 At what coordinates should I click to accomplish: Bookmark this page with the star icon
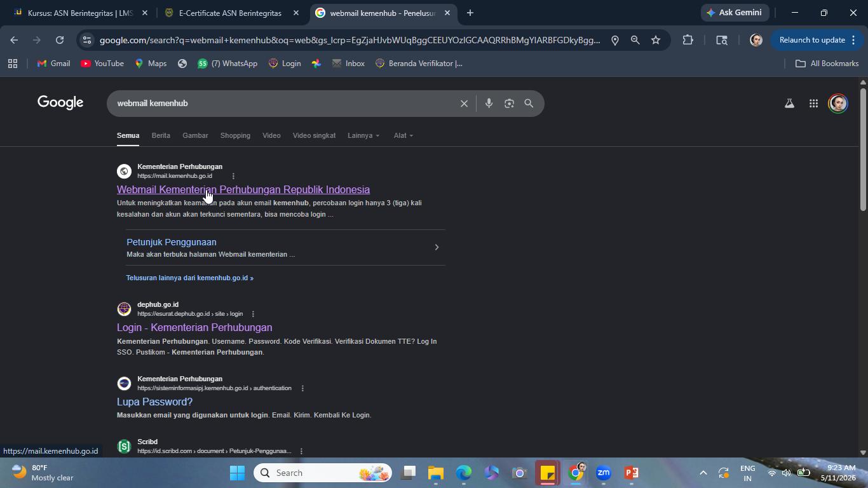656,40
